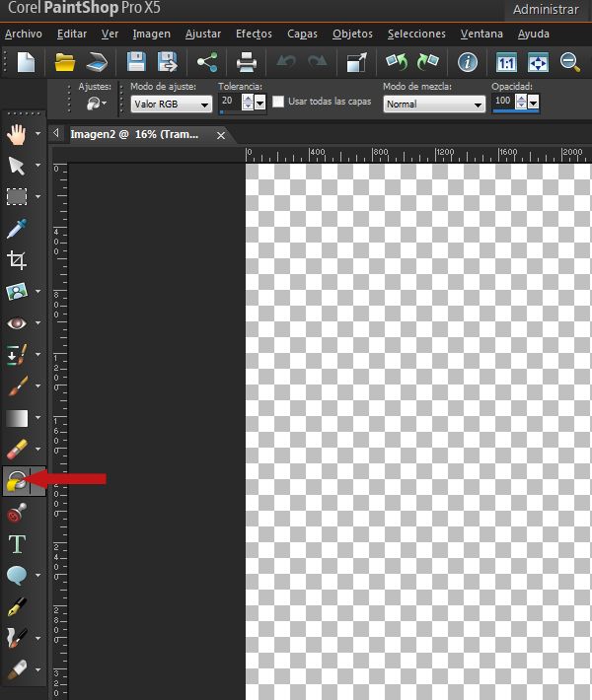Expand the Selection tool flyout arrow
Viewport: 592px width, 700px height.
pos(37,196)
